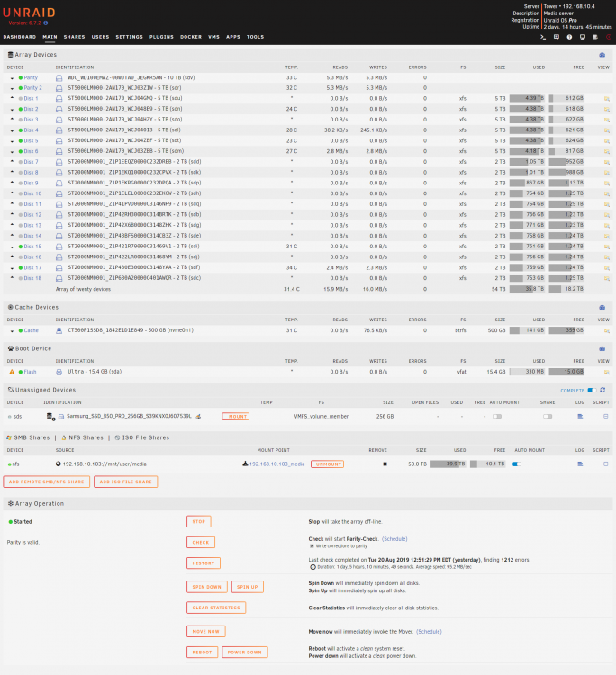Toggle the Complete switch in Unassigned Devices
Screen dimensions: 616x675
(593, 390)
